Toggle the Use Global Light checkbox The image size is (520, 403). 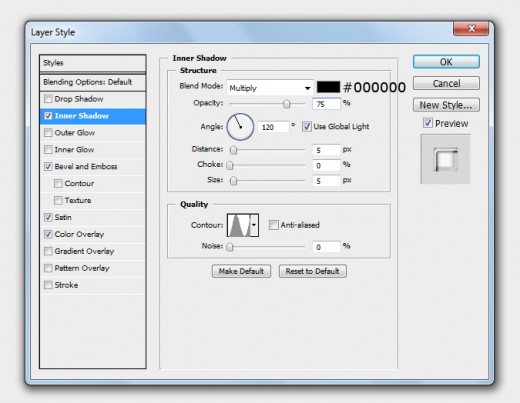tap(307, 127)
